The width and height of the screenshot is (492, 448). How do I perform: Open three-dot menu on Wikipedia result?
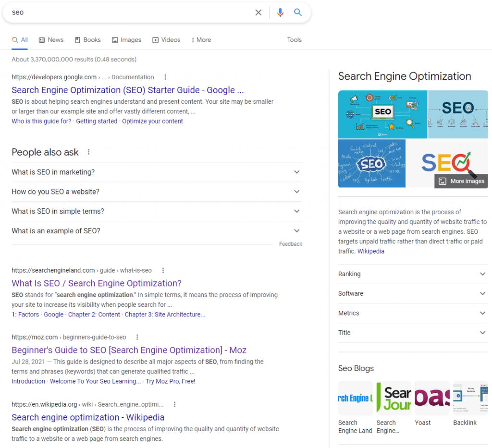click(x=174, y=404)
